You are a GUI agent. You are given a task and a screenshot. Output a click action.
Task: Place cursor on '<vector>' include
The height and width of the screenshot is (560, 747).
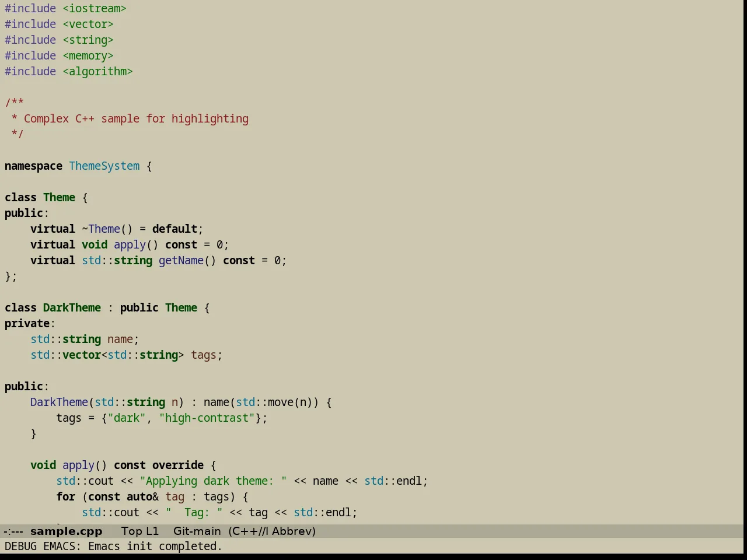coord(88,24)
